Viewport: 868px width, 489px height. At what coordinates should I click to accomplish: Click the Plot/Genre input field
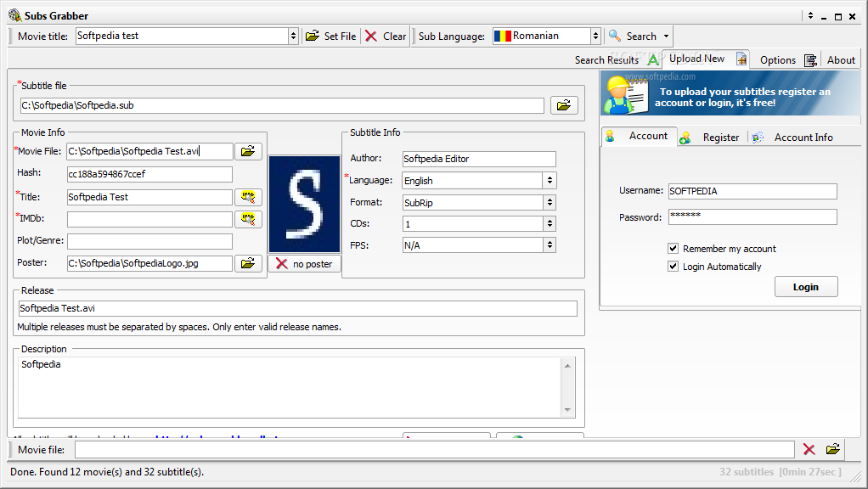[x=149, y=241]
